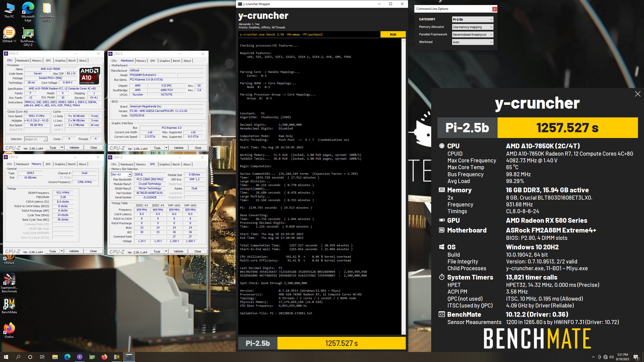
Task: Open the Workload dropdown set to Auto
Action: point(472,42)
